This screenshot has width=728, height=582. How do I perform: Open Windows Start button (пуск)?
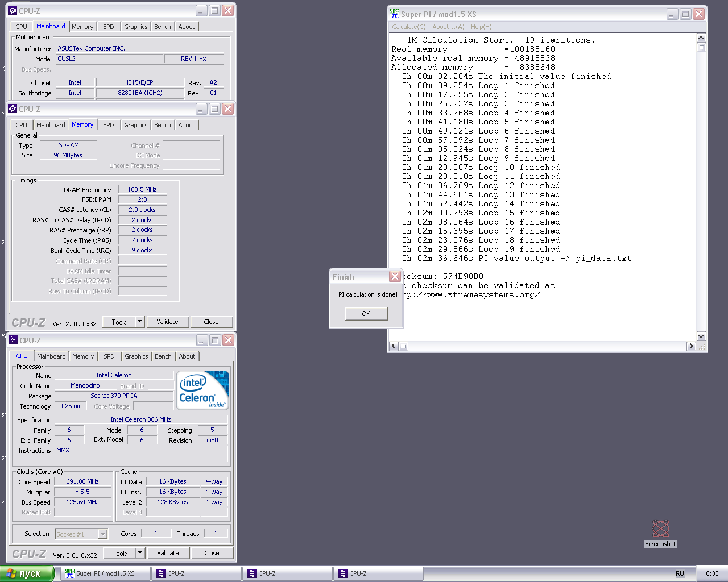[27, 573]
